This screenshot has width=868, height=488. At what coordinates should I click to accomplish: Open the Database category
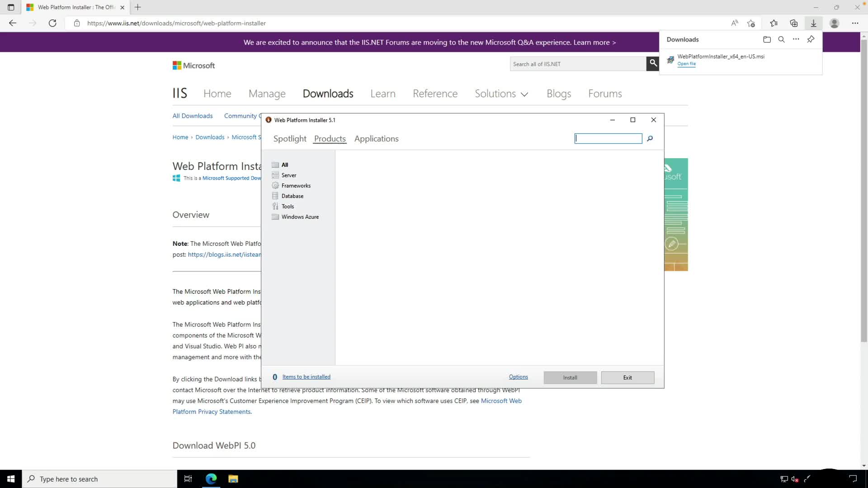(292, 196)
